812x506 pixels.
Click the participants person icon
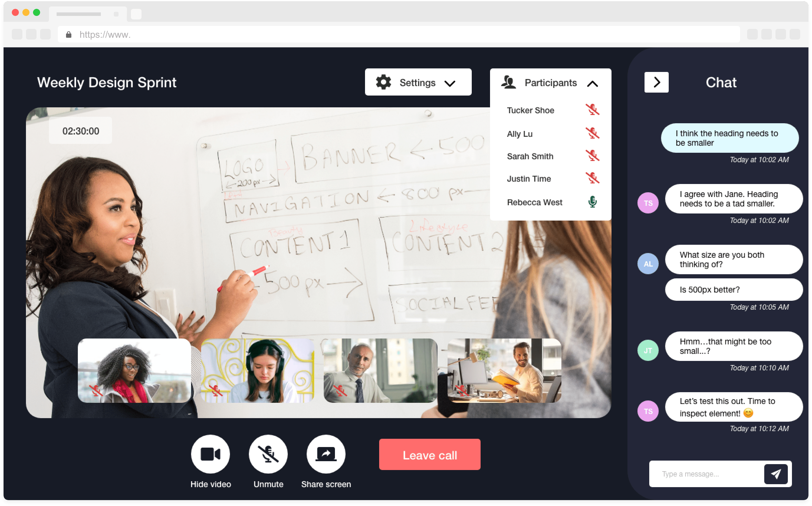tap(508, 82)
